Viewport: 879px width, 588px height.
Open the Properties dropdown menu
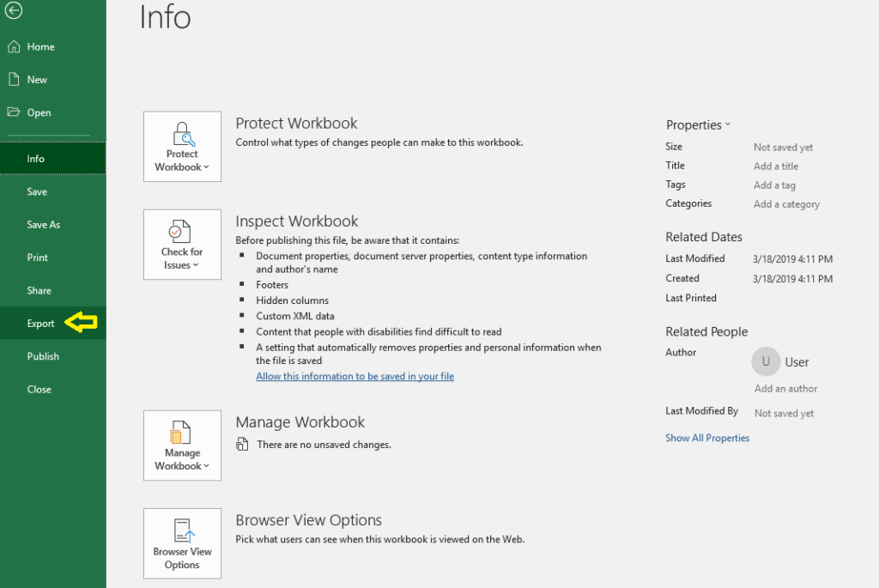[699, 124]
